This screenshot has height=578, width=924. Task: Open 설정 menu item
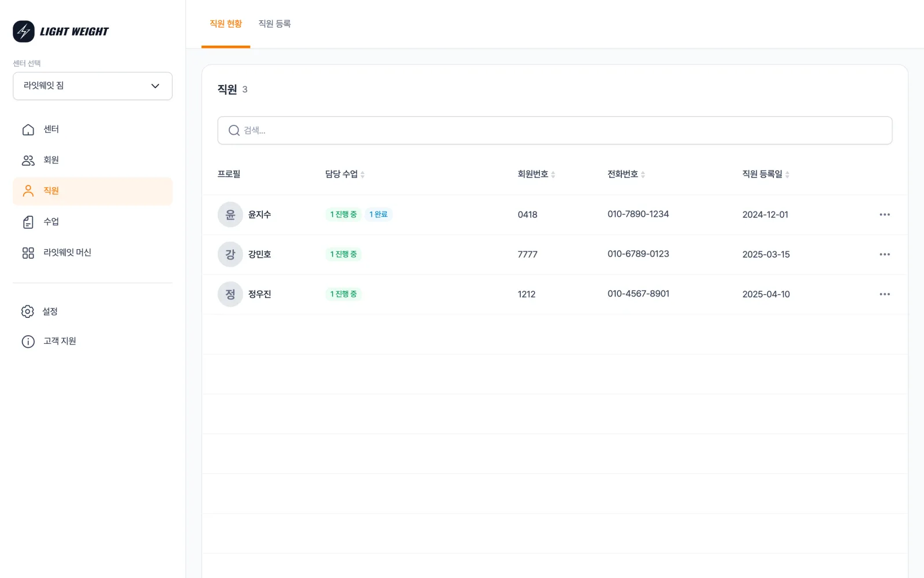point(92,312)
